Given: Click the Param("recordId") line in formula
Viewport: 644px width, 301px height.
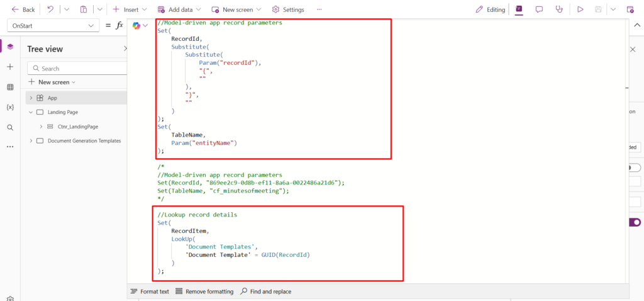Looking at the screenshot, I should pyautogui.click(x=230, y=63).
